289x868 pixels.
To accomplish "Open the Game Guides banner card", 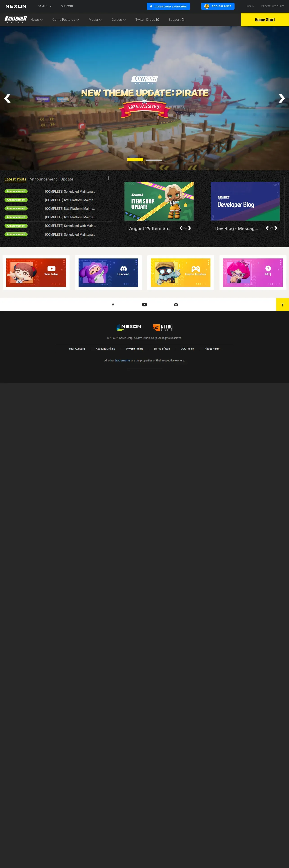I will [x=181, y=273].
